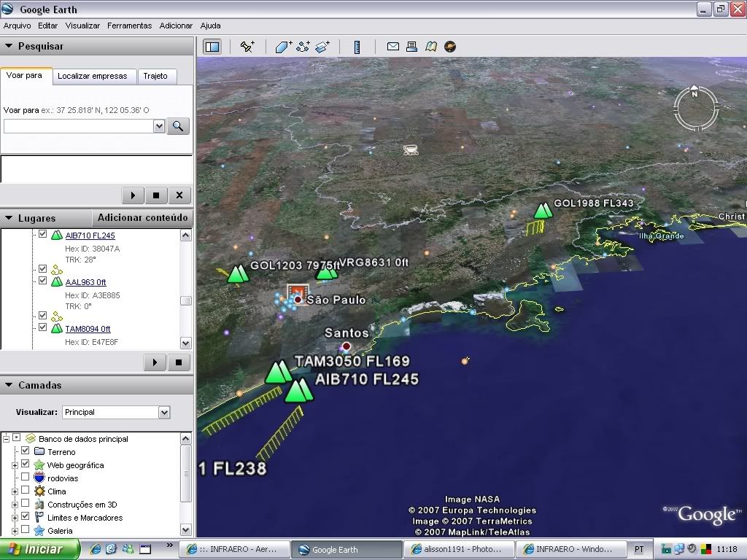The image size is (747, 560).
Task: Click the Show in Google Maps icon
Action: (x=431, y=46)
